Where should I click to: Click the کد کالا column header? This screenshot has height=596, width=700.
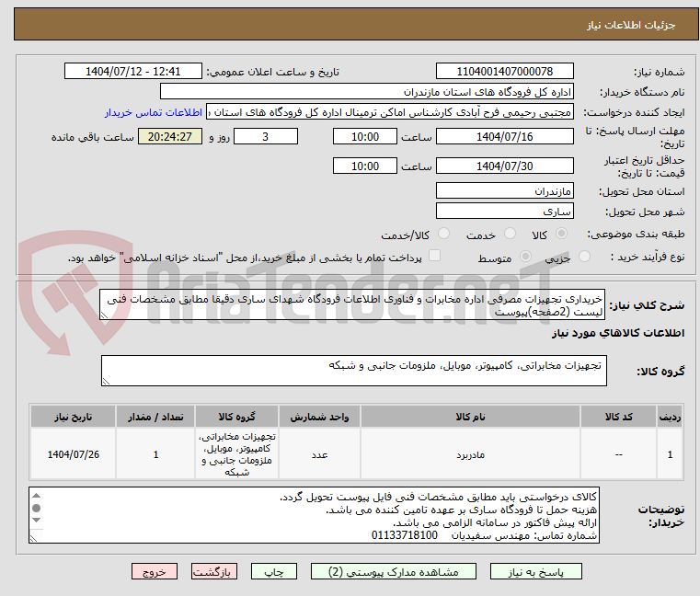pos(618,417)
